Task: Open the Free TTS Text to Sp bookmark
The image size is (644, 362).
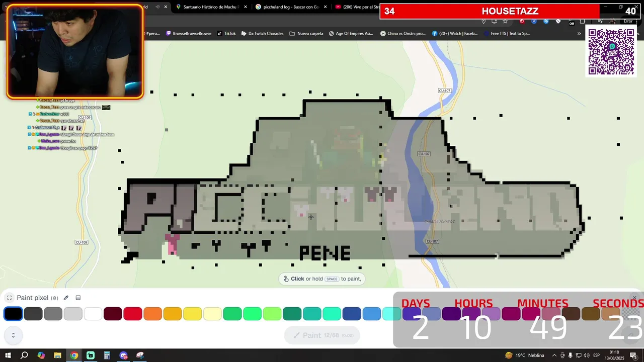Action: (x=507, y=34)
